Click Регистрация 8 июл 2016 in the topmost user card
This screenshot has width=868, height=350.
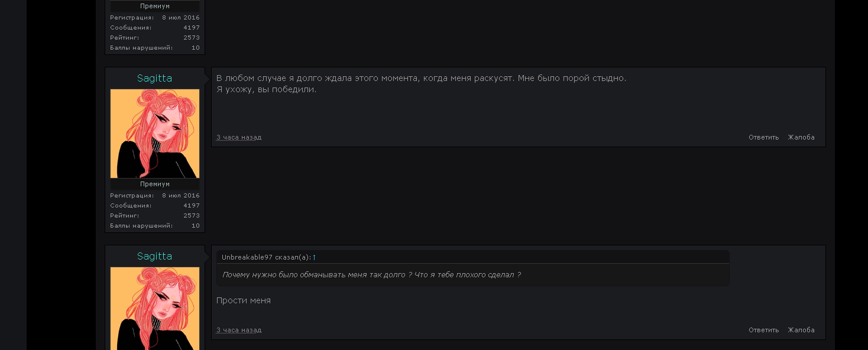click(x=155, y=17)
